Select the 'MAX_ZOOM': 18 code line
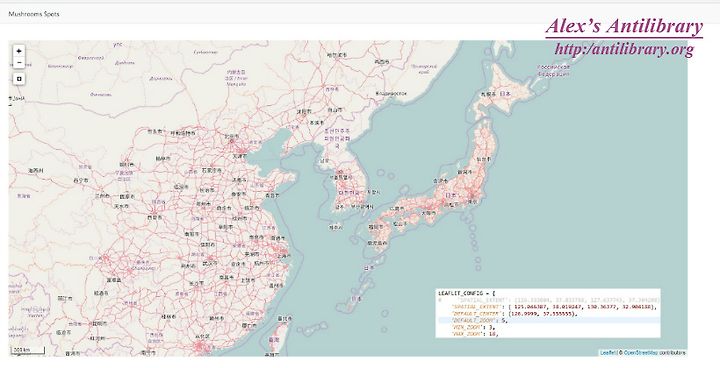Viewport: 720px width, 368px height. (x=476, y=334)
